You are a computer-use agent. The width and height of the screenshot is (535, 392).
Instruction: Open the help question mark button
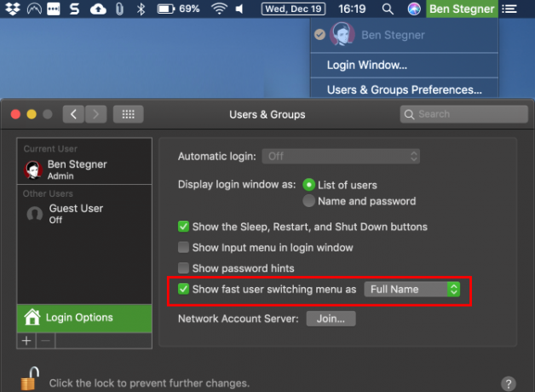click(508, 383)
